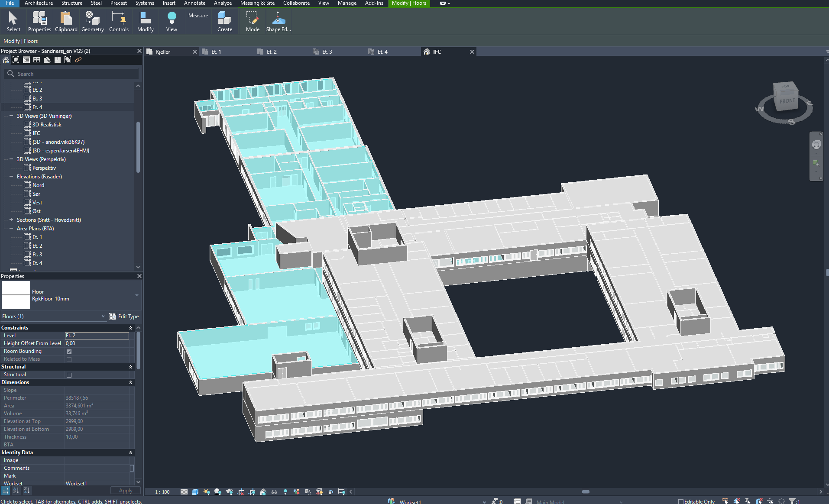Click Project Browser views home icon
Viewport: 829px width, 504px height.
(6, 60)
